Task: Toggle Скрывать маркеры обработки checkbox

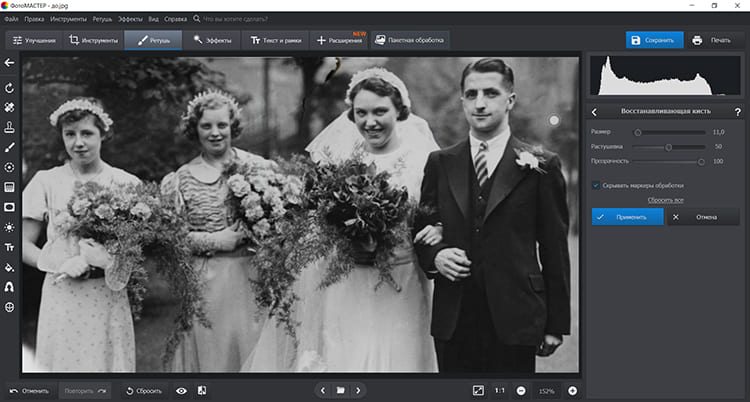Action: [x=596, y=185]
